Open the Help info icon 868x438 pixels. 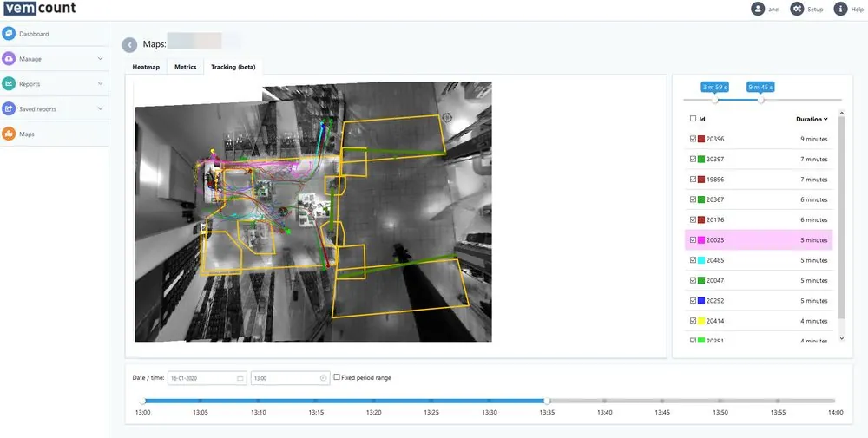(840, 10)
